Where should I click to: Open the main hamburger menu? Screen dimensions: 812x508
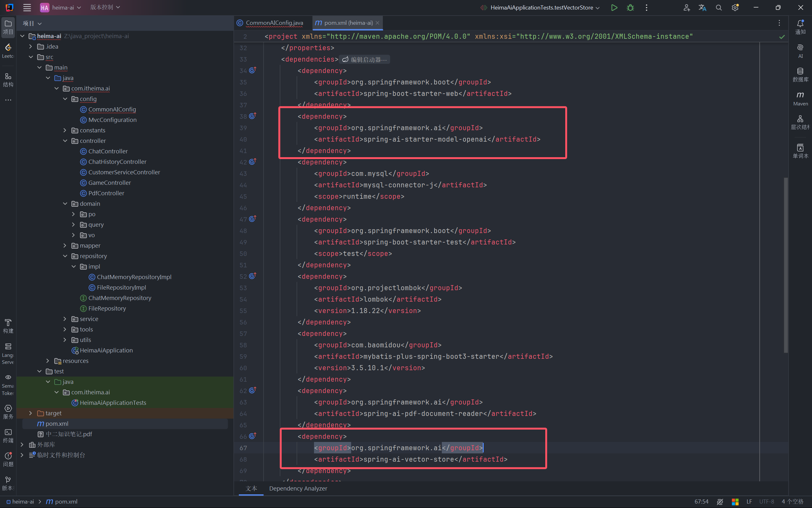[x=27, y=7]
